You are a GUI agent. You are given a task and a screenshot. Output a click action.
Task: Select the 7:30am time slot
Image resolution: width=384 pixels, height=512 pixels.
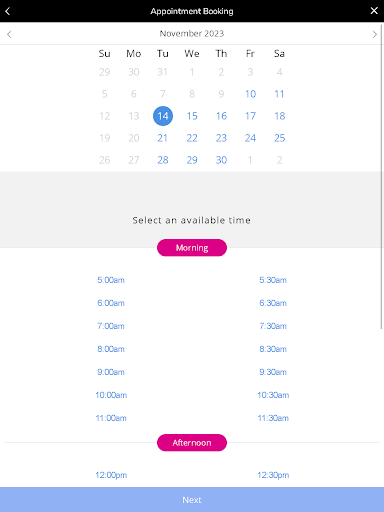[273, 326]
